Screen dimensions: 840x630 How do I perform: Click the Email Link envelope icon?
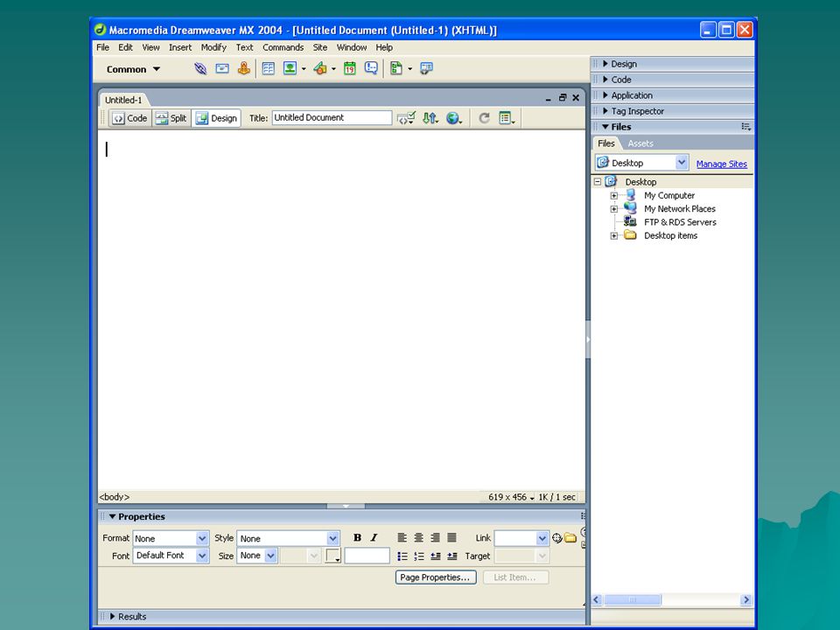221,68
